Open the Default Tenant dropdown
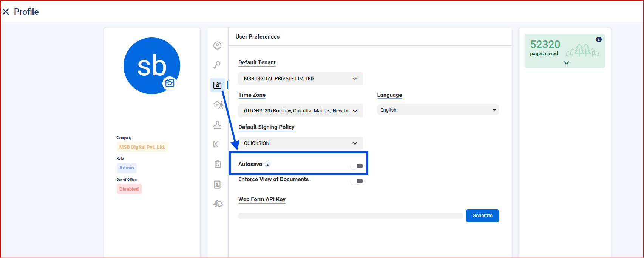Viewport: 644px width, 258px height. 300,79
